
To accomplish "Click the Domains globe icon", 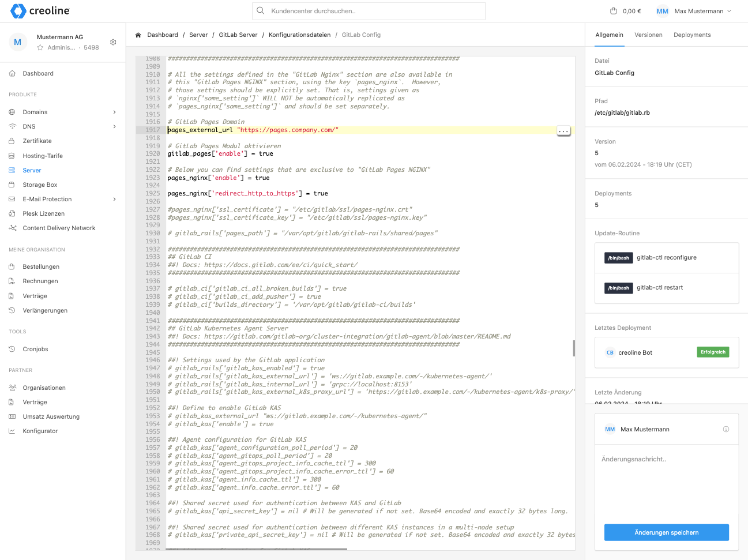I will 12,112.
